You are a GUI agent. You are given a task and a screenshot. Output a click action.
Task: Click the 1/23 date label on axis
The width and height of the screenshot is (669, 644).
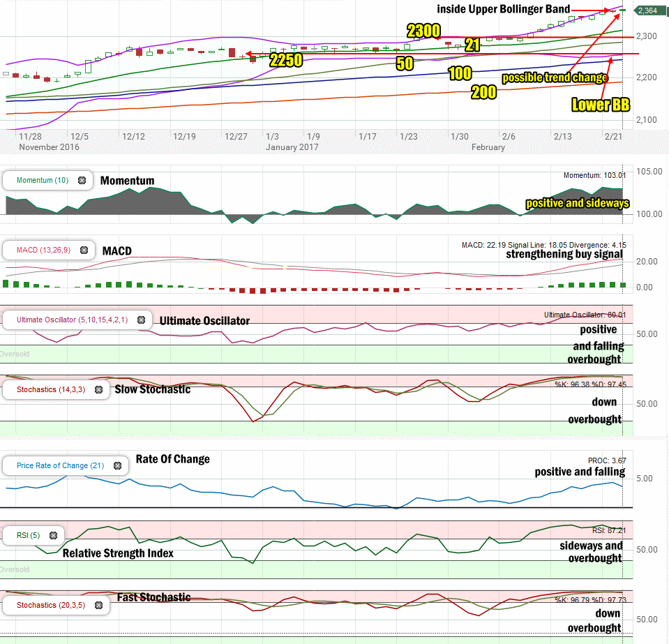click(408, 137)
